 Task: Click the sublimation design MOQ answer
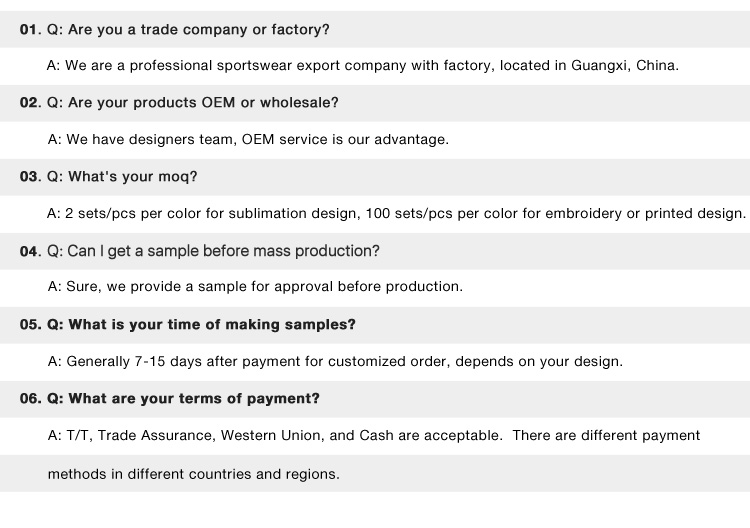[x=396, y=213]
